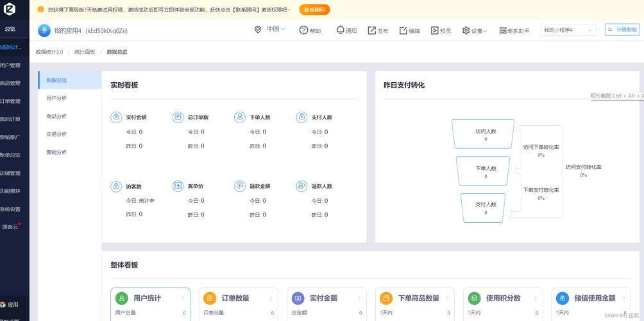
Task: Select 用户分析 in the side tabs
Action: [56, 98]
